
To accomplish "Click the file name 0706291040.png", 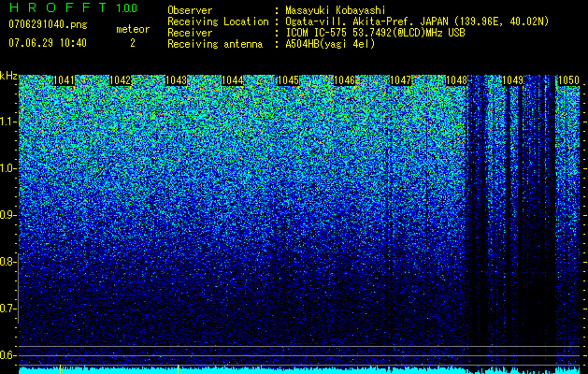I will [x=48, y=24].
